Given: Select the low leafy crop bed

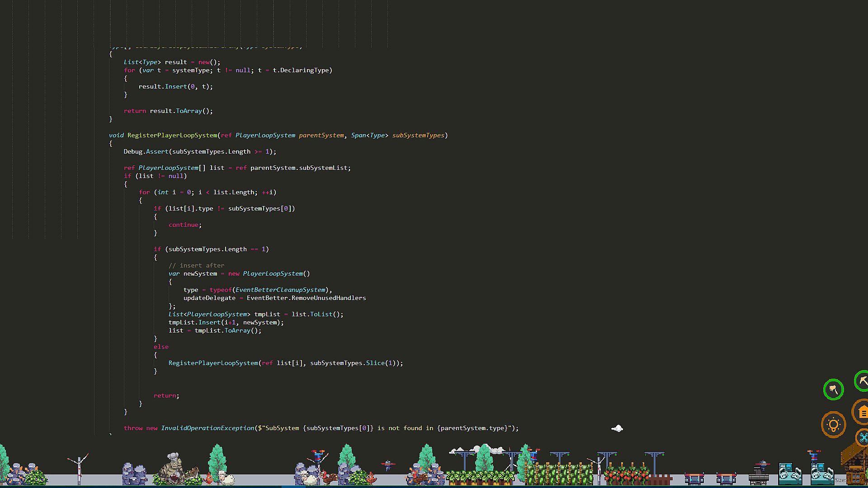Looking at the screenshot, I should point(479,477).
